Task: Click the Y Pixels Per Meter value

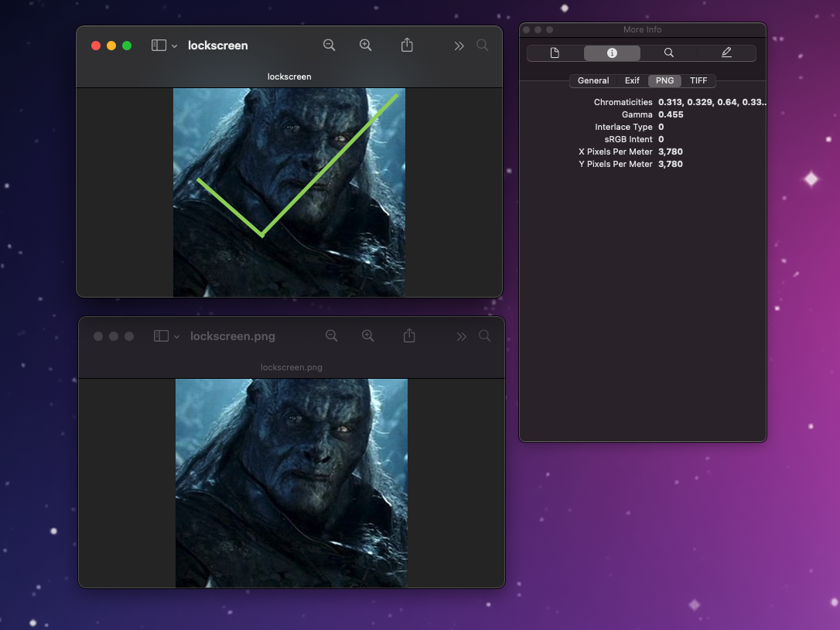Action: click(x=671, y=164)
